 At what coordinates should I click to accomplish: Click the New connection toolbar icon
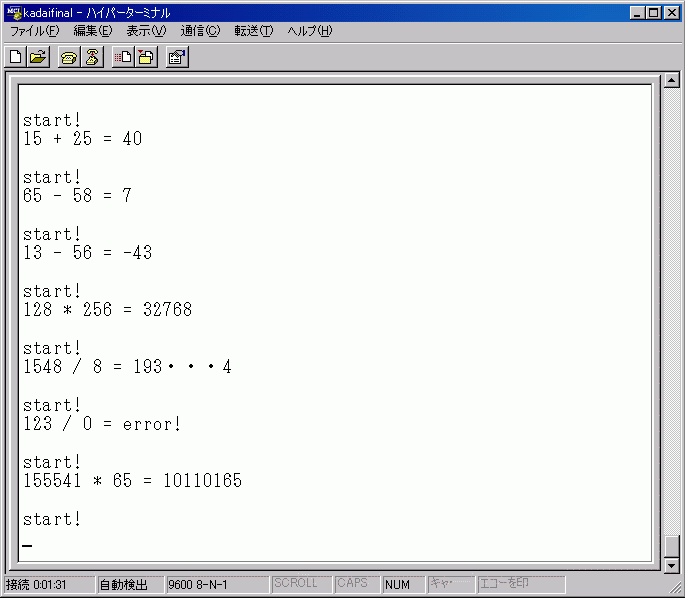click(x=16, y=57)
